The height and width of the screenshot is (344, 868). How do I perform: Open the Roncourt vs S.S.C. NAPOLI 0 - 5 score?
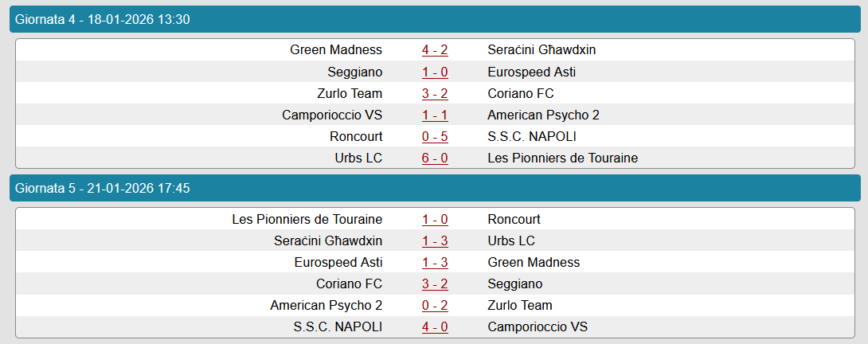coord(435,136)
